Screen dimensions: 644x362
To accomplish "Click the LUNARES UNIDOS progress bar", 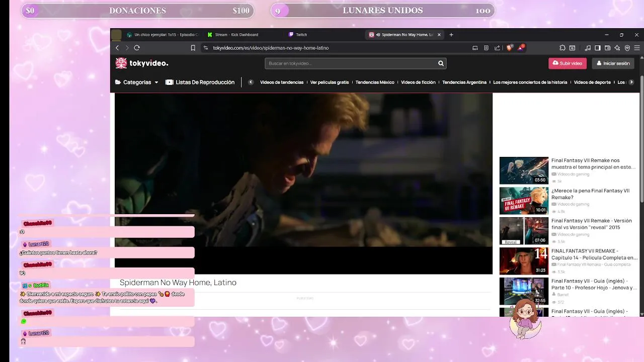I will click(382, 11).
